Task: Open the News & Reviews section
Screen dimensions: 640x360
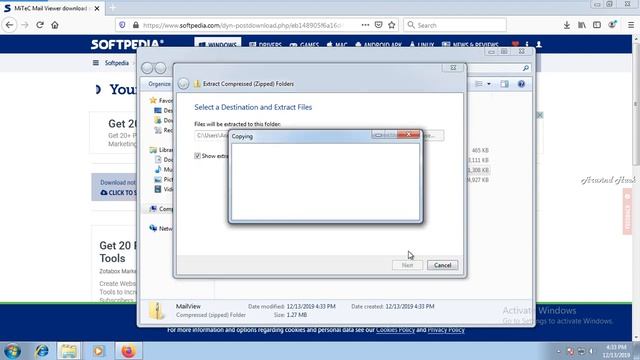Action: coord(470,44)
